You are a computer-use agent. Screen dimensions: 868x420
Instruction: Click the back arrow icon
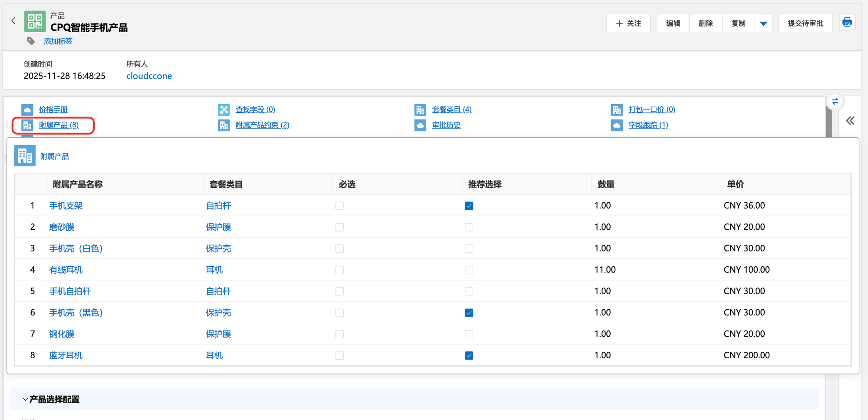13,21
